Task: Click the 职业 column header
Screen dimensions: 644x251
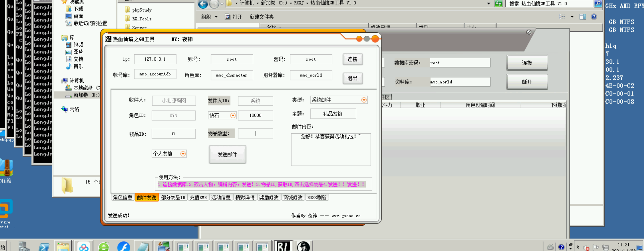Action: (x=420, y=105)
